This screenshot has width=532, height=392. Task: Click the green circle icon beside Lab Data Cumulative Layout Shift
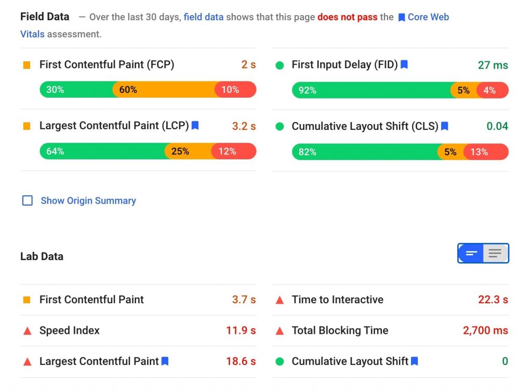[280, 361]
